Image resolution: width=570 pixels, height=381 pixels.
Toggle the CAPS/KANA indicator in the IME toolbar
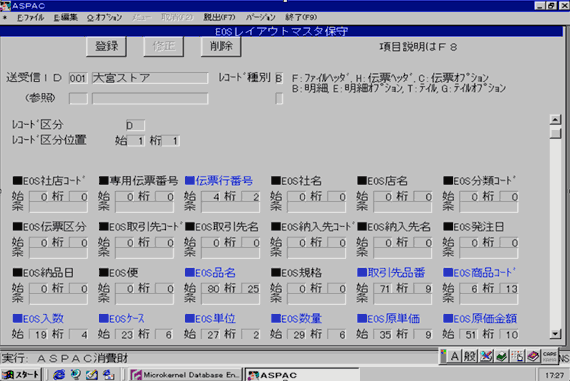549,356
